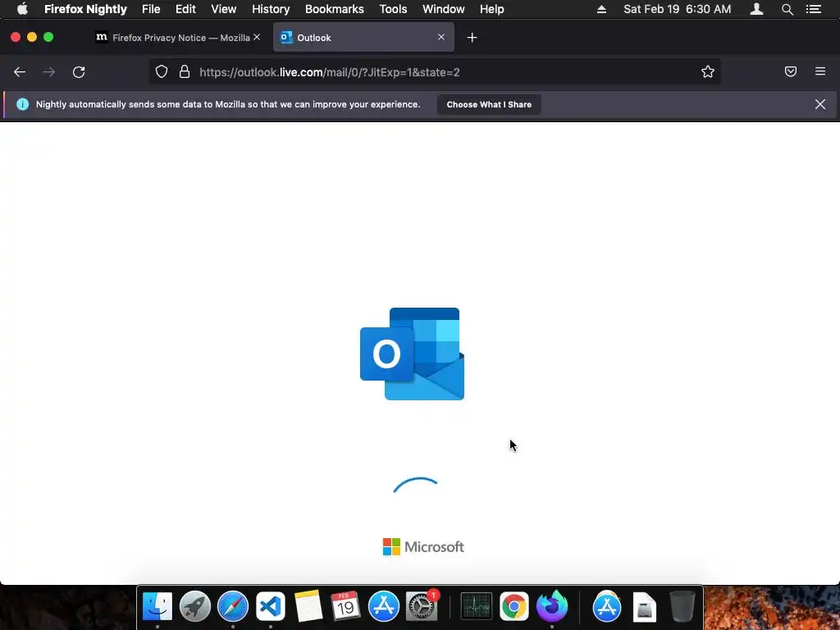Open the Window menu
The height and width of the screenshot is (630, 840).
[444, 9]
